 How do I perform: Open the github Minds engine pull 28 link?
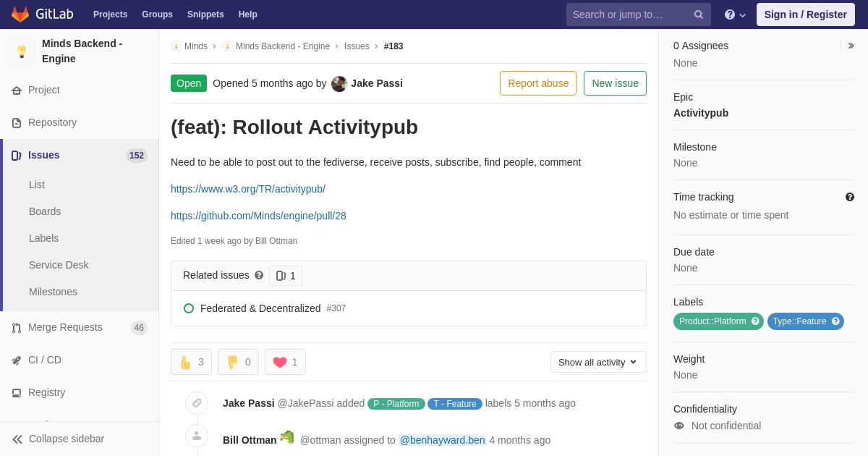point(258,216)
